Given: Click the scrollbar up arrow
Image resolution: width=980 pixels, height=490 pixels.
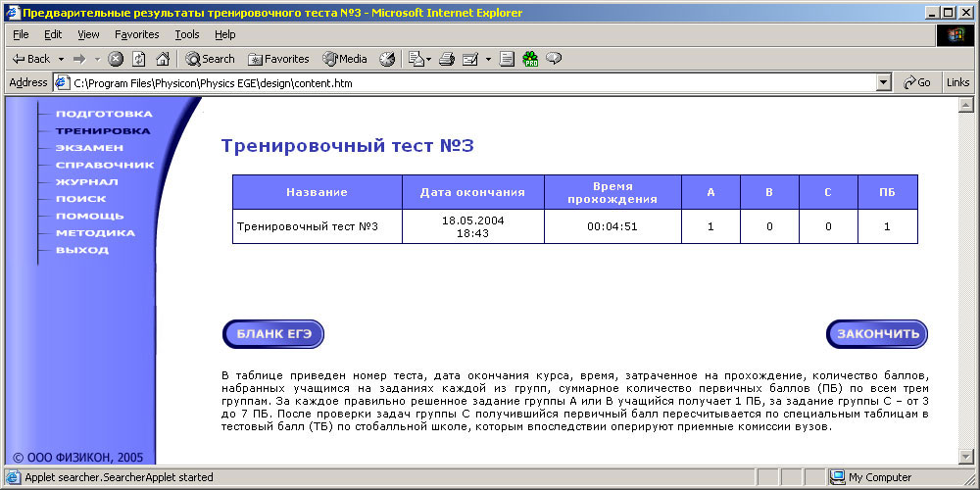Looking at the screenshot, I should point(965,104).
